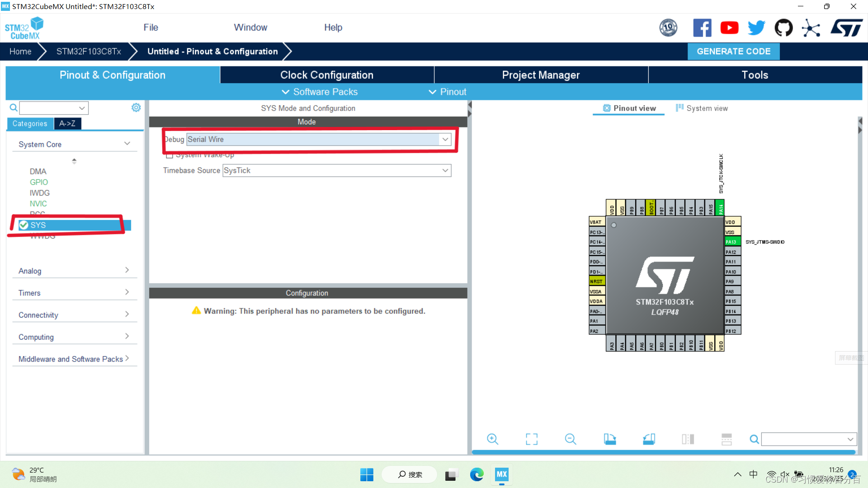Open the Timebase Source dropdown
Image resolution: width=868 pixels, height=488 pixels.
(x=445, y=170)
